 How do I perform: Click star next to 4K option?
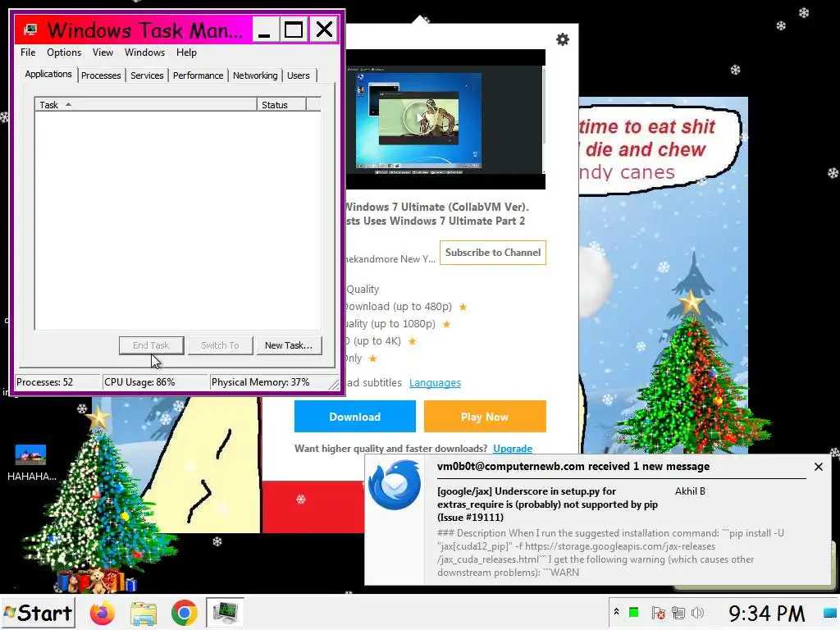pyautogui.click(x=412, y=341)
